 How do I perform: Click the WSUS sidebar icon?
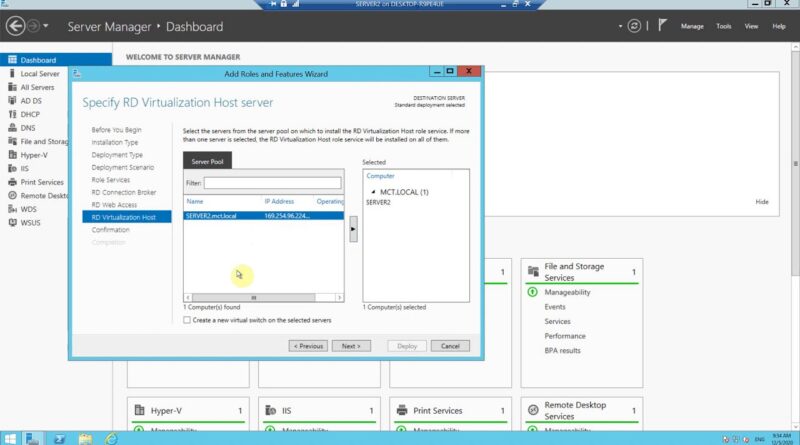coord(12,222)
